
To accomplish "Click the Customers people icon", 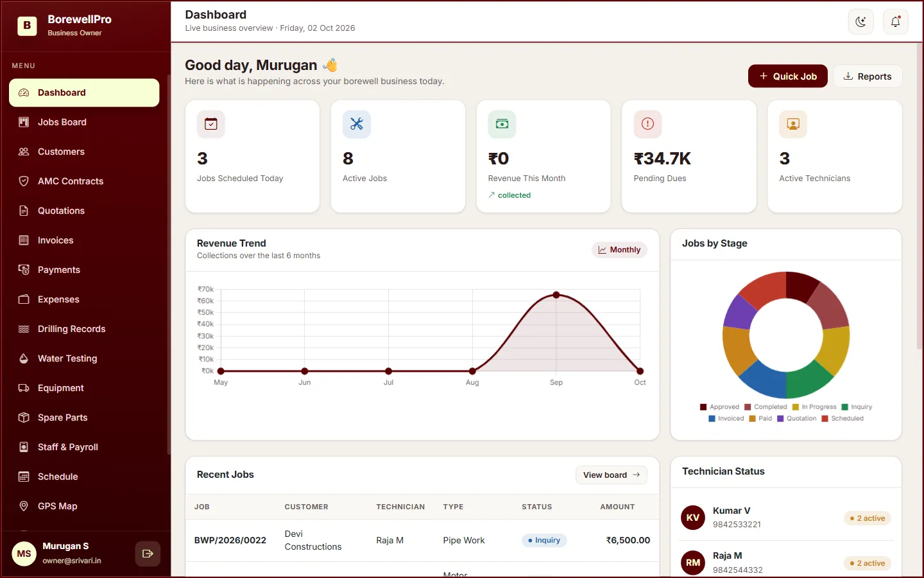I will [x=24, y=152].
